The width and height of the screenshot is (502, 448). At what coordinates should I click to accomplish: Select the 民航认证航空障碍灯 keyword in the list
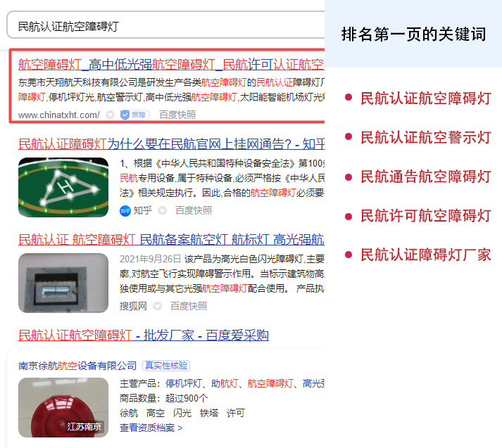(x=426, y=98)
